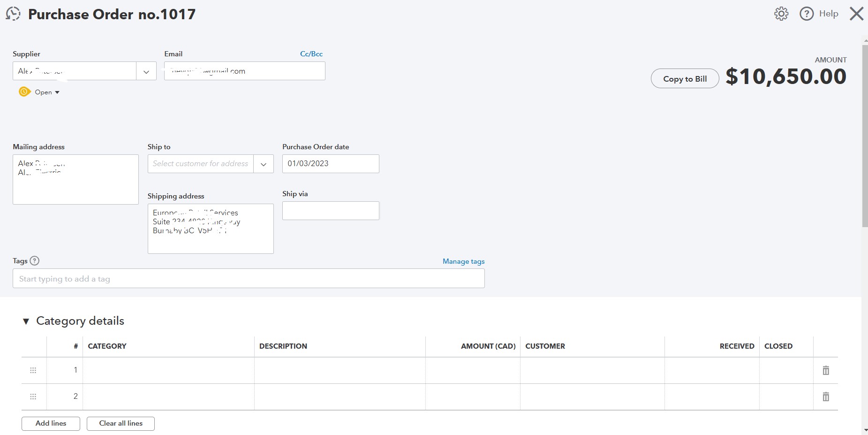Click the Category cell in row 1
The width and height of the screenshot is (868, 435).
pyautogui.click(x=168, y=370)
